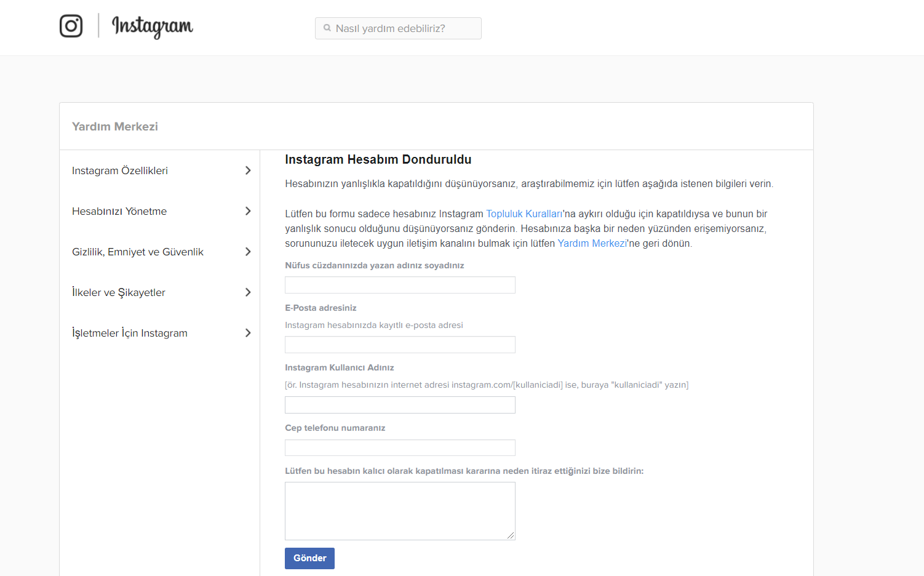Screen dimensions: 924x576
Task: Click the 'Nüfus cüzdanınızda yazan adınız soyadınız' label
Action: [x=375, y=265]
